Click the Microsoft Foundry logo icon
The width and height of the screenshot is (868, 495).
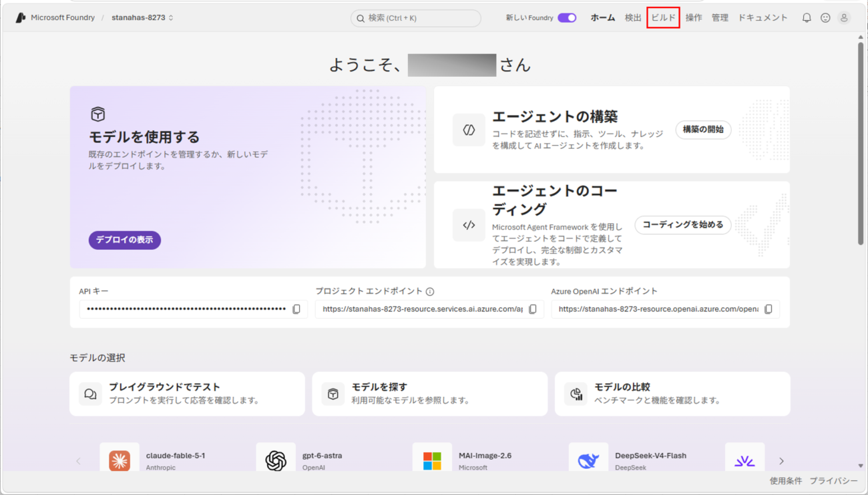[21, 18]
